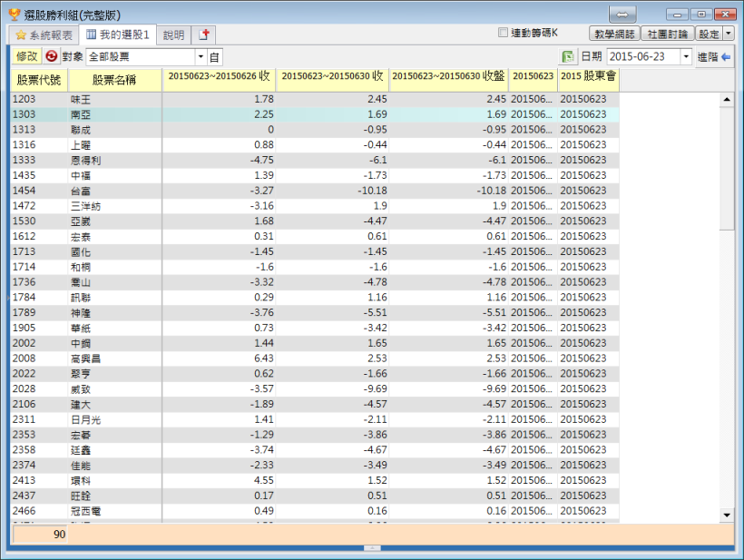Screen dimensions: 744x560
Task: Expand the 設定 dropdown arrow
Action: (728, 34)
